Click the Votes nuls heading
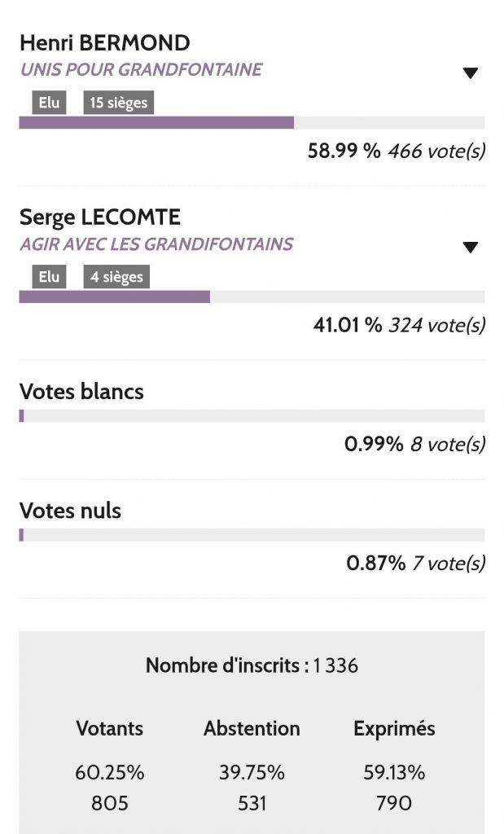The width and height of the screenshot is (504, 834). (70, 511)
